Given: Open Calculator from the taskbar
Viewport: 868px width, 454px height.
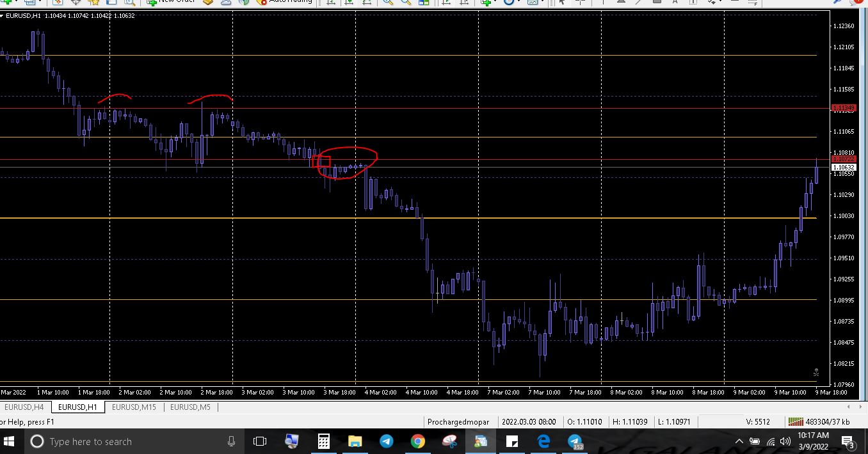Looking at the screenshot, I should click(323, 441).
